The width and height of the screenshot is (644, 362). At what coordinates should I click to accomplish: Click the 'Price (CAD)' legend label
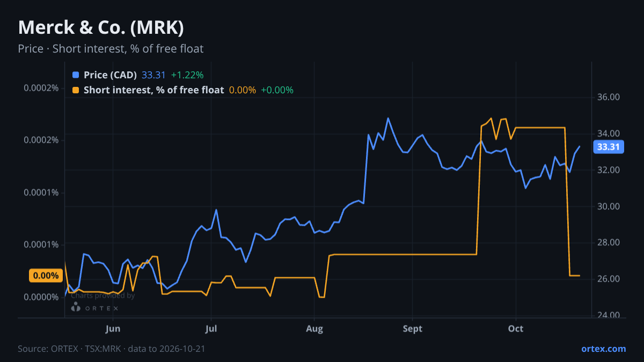[x=110, y=75]
